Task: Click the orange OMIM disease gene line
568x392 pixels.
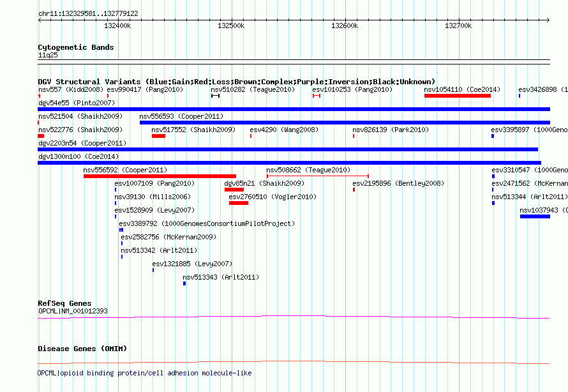Action: click(294, 362)
